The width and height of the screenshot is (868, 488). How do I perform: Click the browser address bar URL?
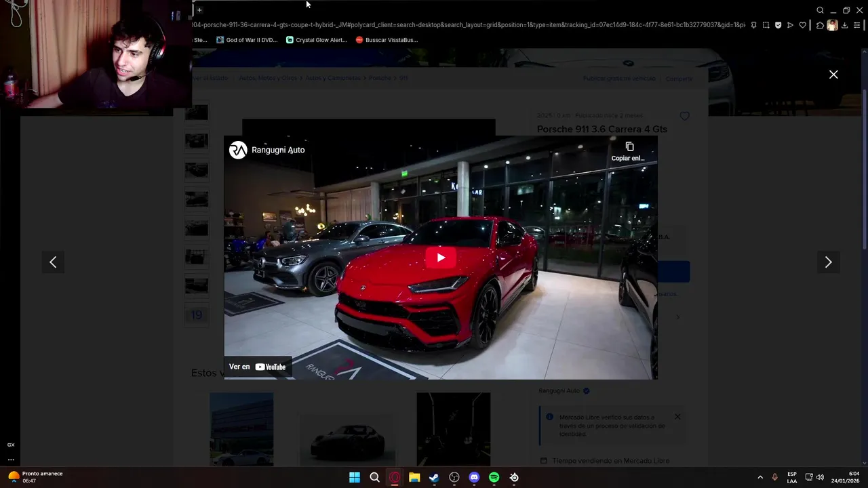[x=468, y=25]
